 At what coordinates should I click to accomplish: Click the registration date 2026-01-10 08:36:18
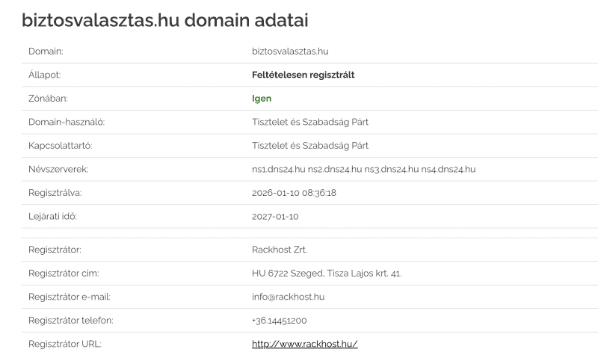point(294,193)
